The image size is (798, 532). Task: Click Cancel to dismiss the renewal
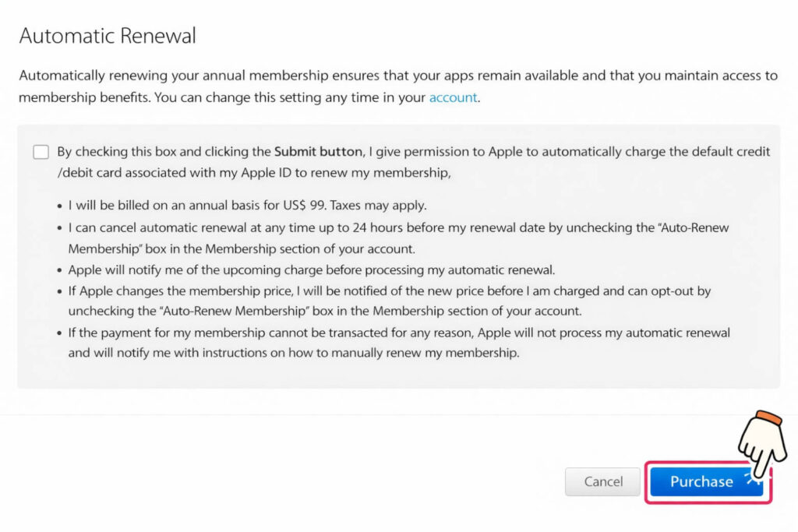pyautogui.click(x=602, y=481)
